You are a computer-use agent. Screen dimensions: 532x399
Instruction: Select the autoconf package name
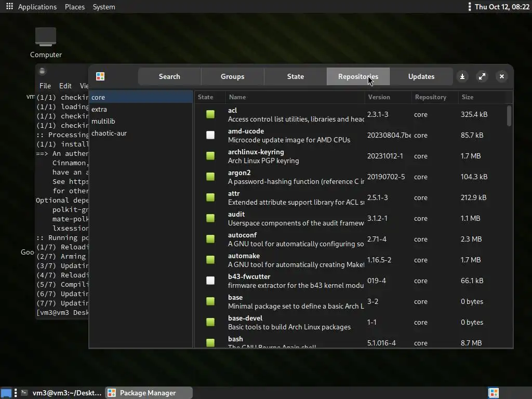coord(242,235)
